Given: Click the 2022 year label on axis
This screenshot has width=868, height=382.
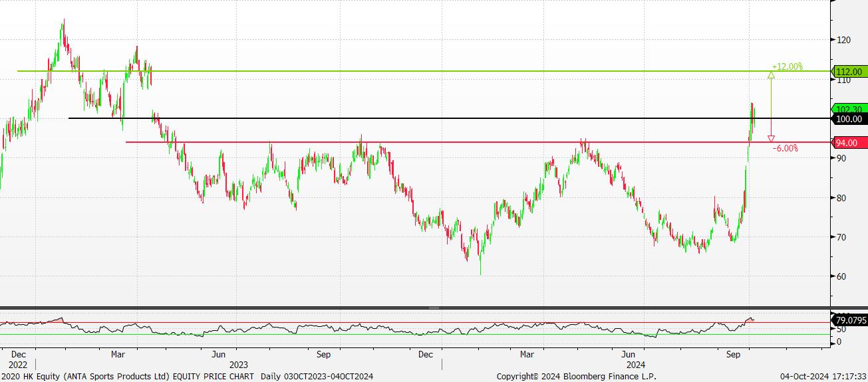Looking at the screenshot, I should point(19,365).
